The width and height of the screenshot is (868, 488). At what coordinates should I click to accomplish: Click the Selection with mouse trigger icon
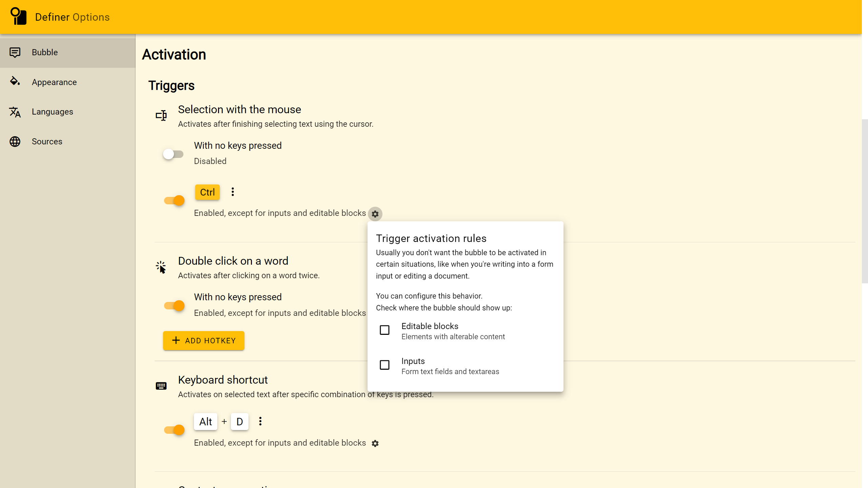pyautogui.click(x=161, y=116)
